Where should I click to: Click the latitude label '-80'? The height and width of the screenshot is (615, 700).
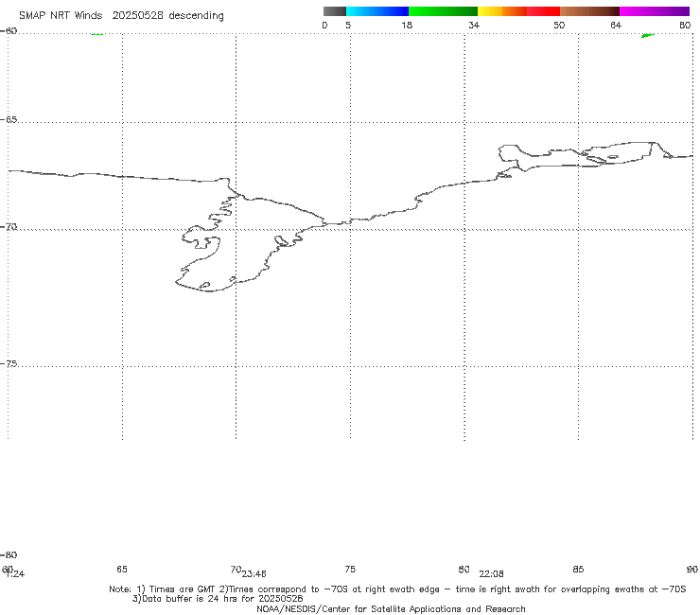pyautogui.click(x=9, y=554)
